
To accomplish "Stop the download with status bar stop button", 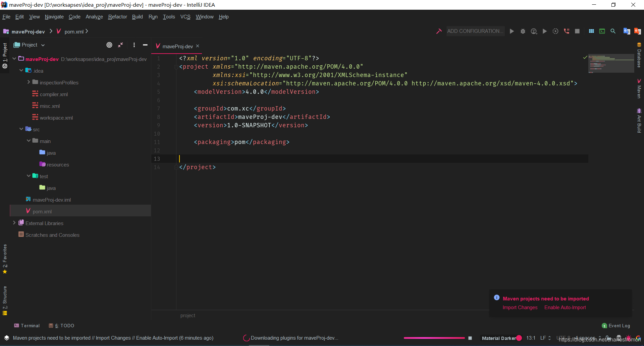I will click(x=470, y=338).
